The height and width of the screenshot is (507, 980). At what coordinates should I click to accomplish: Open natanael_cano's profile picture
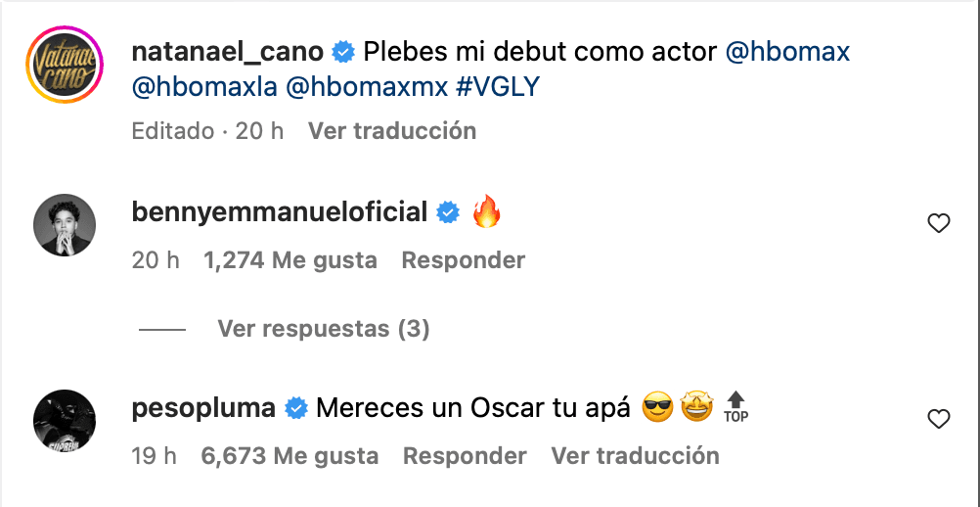pyautogui.click(x=66, y=65)
